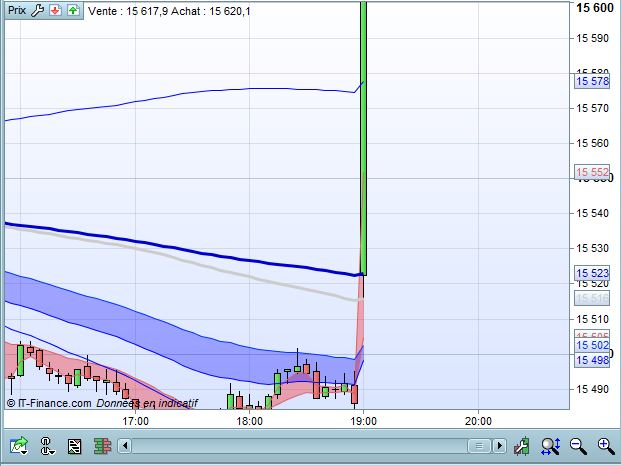Open the chain link charts dropdown
This screenshot has height=466, width=621.
[x=47, y=446]
